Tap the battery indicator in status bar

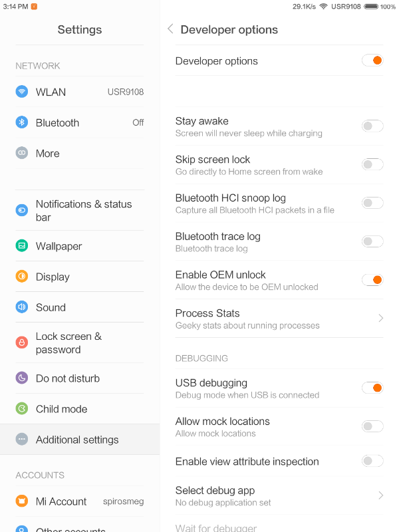pyautogui.click(x=370, y=7)
